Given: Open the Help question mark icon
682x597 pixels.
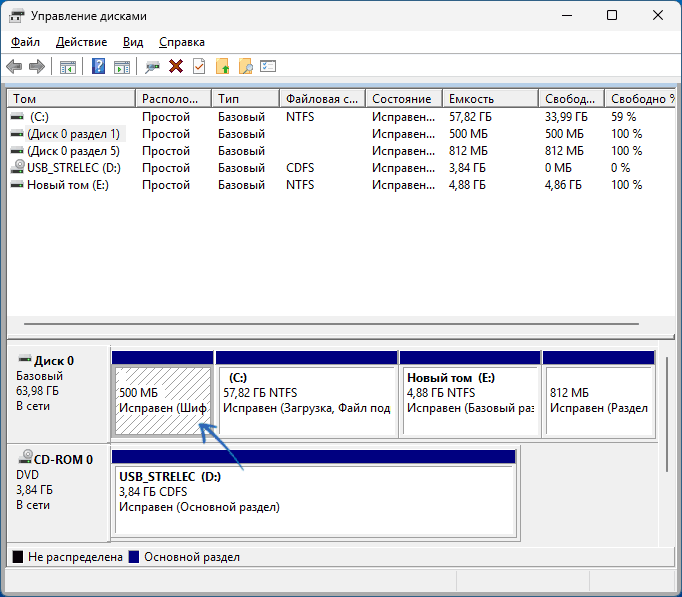Looking at the screenshot, I should (x=98, y=67).
